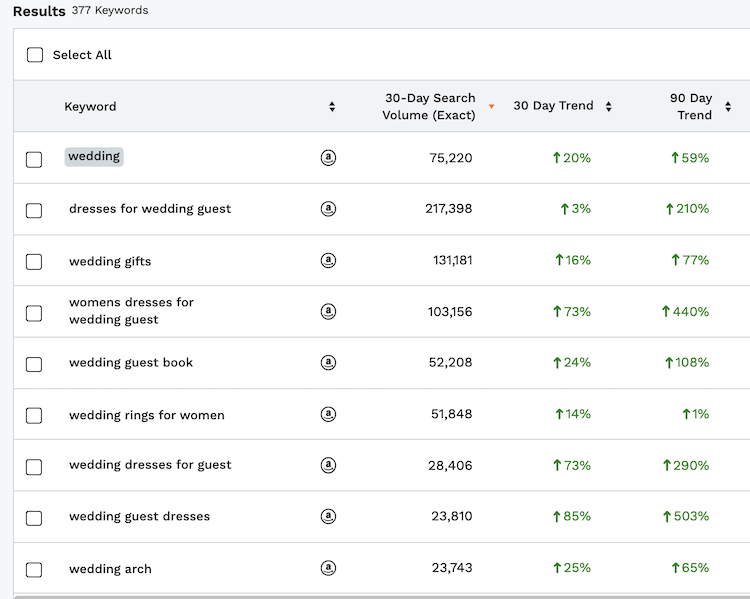
Task: Click the highlighted 'wedding' keyword
Action: 94,157
